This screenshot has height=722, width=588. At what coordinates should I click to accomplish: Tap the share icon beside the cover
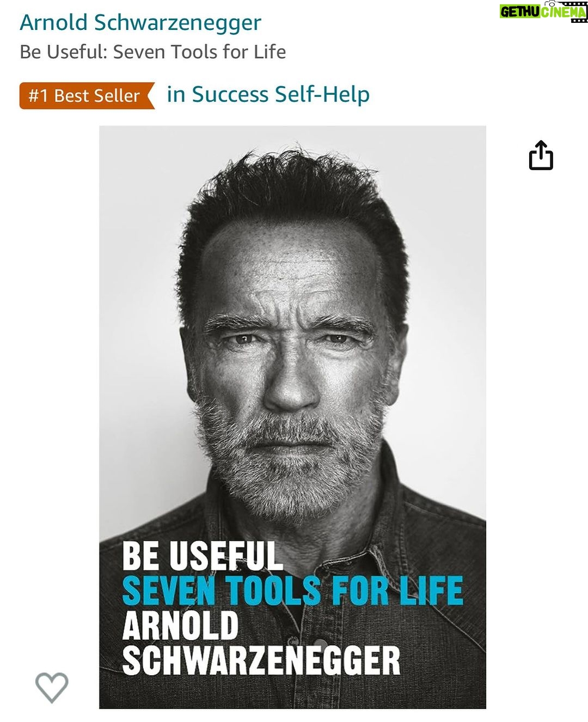[541, 155]
